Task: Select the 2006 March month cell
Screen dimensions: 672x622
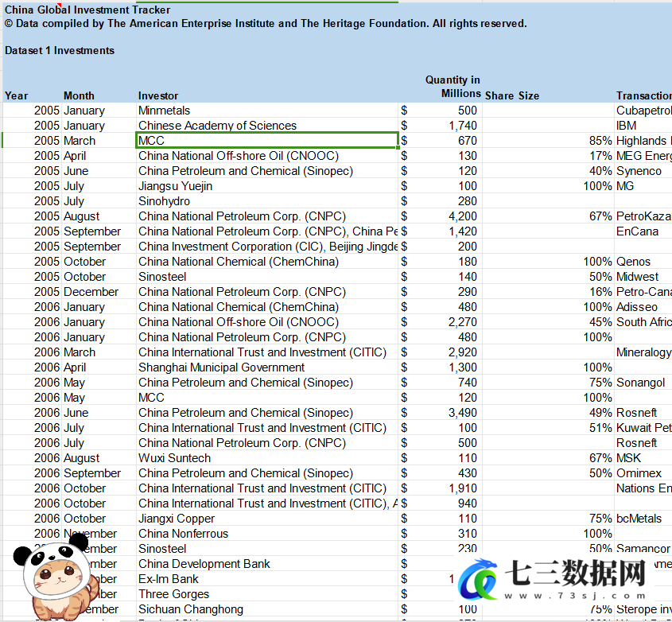Action: coord(99,352)
